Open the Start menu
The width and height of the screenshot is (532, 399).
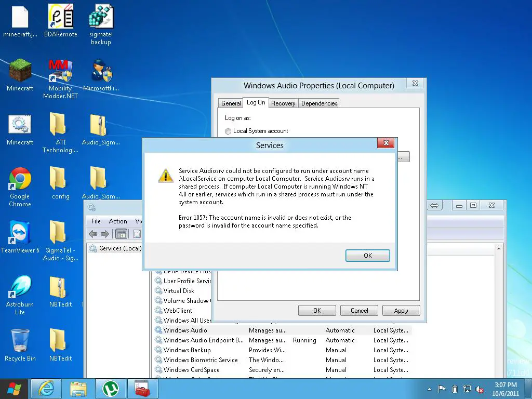14,389
